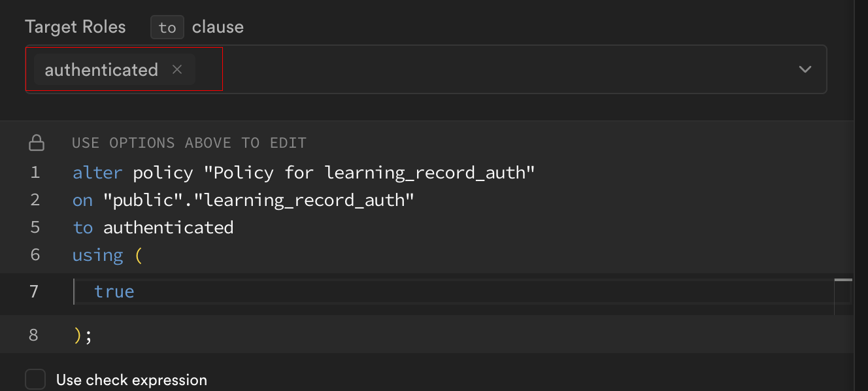Place cursor on "true" in line 7

pyautogui.click(x=114, y=292)
